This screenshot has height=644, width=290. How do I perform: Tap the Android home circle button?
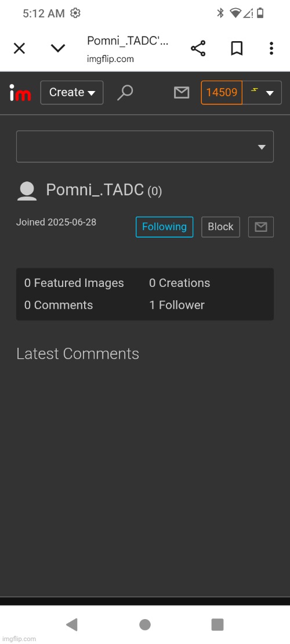pyautogui.click(x=145, y=625)
